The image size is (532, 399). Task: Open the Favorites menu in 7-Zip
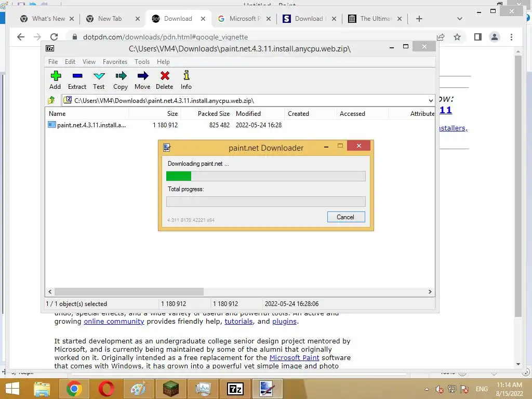tap(115, 62)
